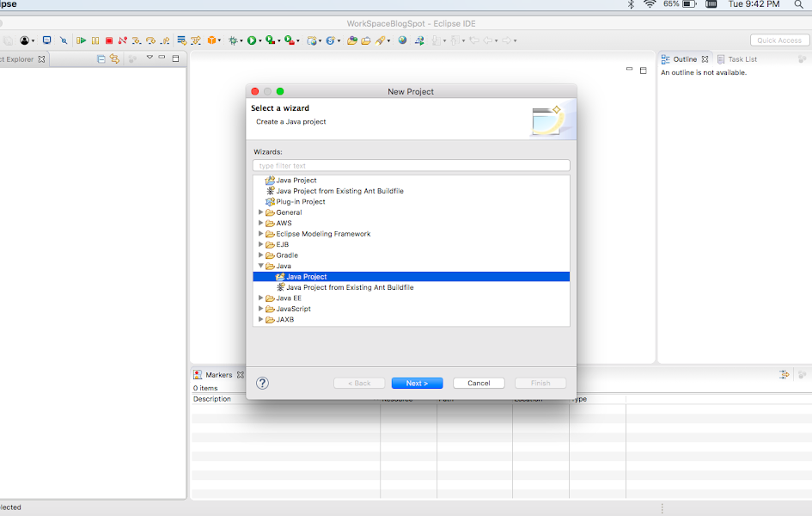Click the battery icon in the menu bar

pos(690,4)
